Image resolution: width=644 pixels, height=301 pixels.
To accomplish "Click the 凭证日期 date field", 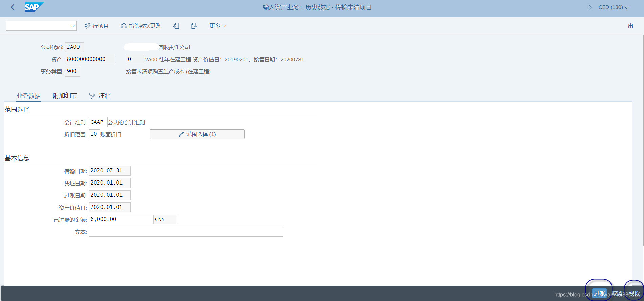I will [x=109, y=183].
